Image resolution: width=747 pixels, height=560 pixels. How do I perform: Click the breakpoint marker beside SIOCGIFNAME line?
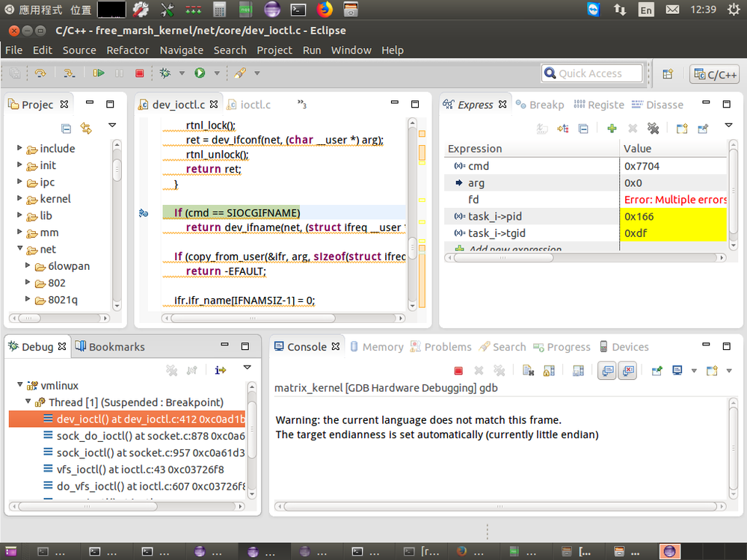point(144,213)
